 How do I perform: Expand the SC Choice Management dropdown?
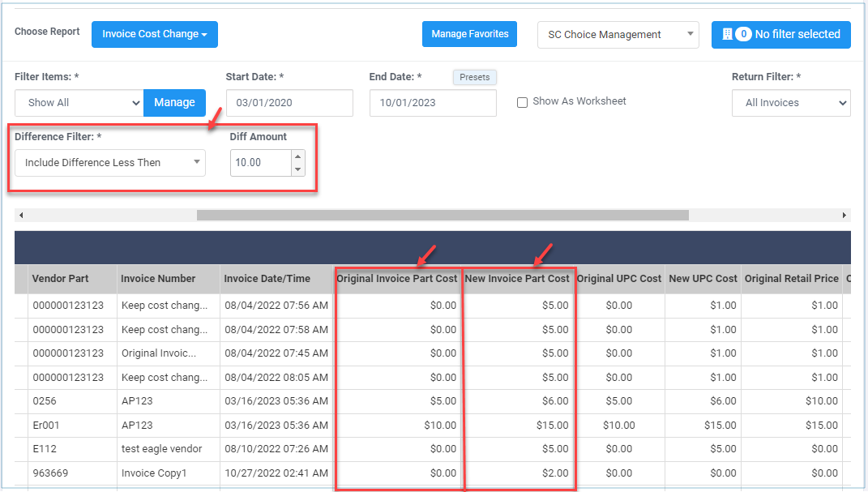click(618, 35)
